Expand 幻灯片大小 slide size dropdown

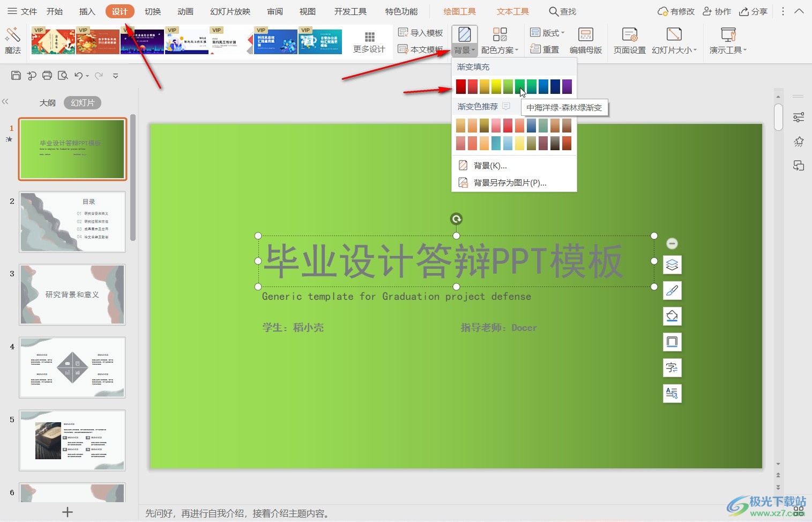pyautogui.click(x=674, y=41)
